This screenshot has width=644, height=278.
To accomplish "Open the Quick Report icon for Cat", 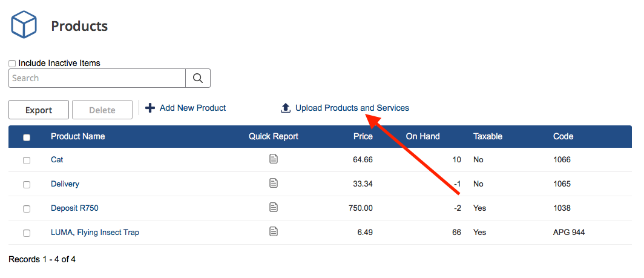I will pos(274,159).
